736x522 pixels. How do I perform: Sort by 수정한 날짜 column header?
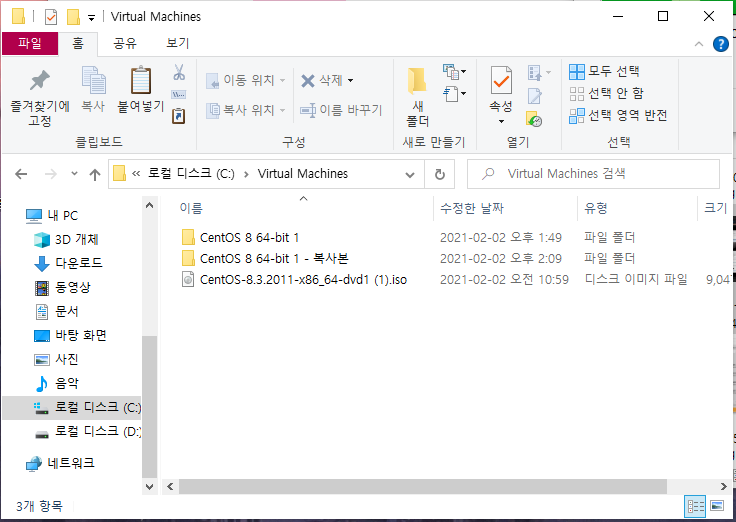click(x=472, y=208)
